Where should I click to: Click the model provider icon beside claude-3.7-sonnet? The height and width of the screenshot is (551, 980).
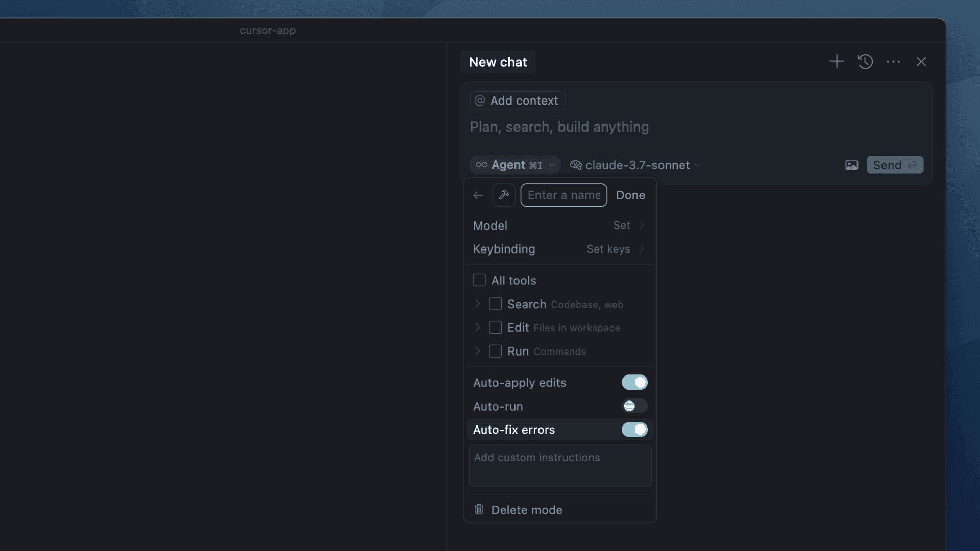point(576,165)
